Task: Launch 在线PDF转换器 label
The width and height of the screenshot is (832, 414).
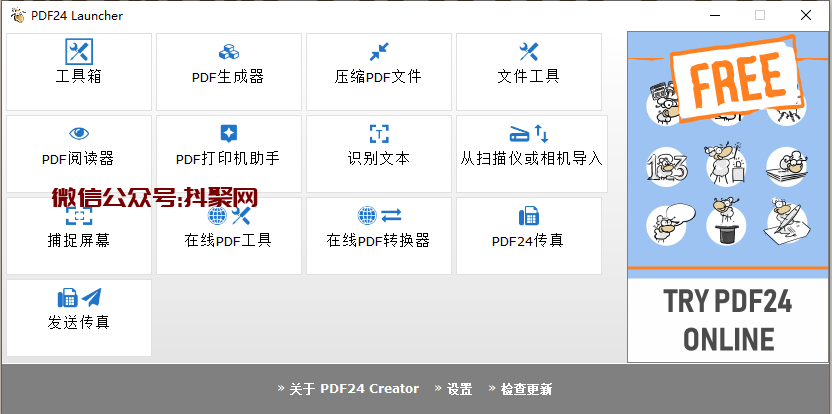Action: tap(378, 240)
